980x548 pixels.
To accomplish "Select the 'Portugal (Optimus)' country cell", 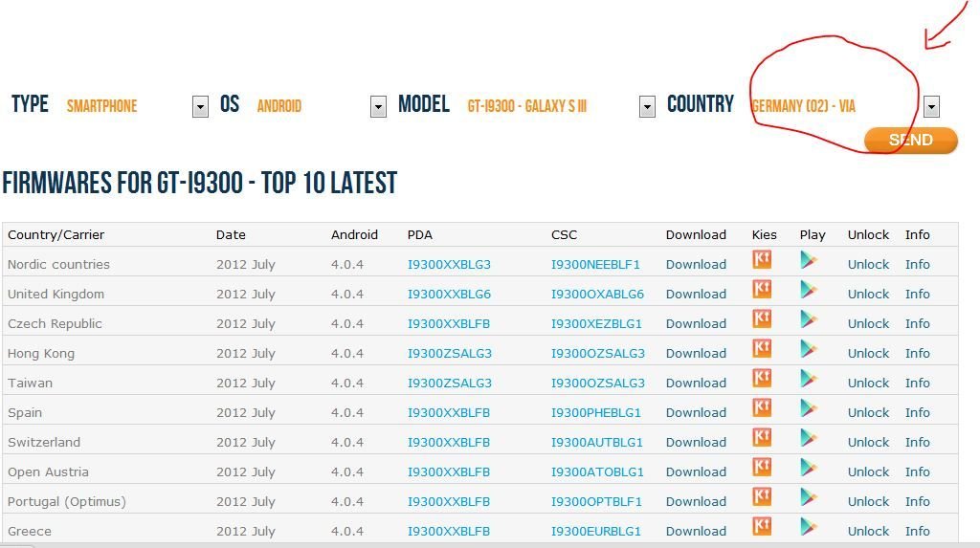I will 67,502.
